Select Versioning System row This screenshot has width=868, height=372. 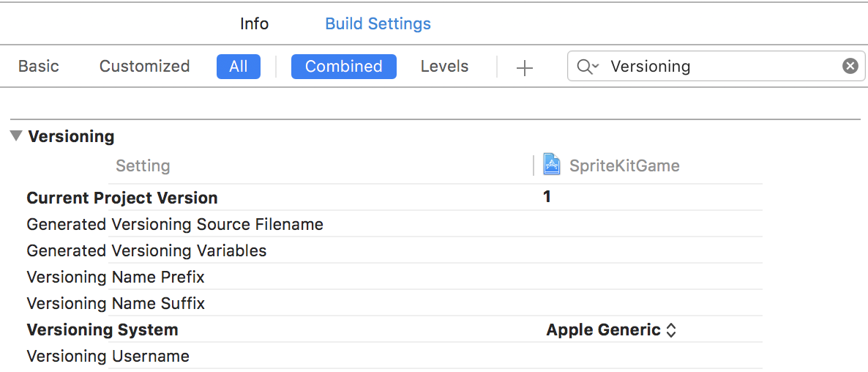click(x=394, y=330)
